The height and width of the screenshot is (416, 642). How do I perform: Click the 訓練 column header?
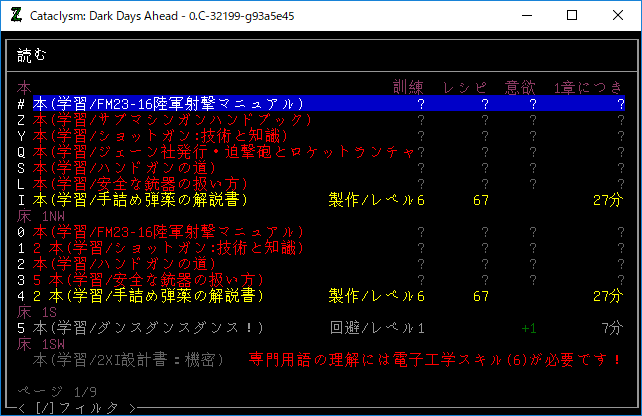[x=410, y=88]
